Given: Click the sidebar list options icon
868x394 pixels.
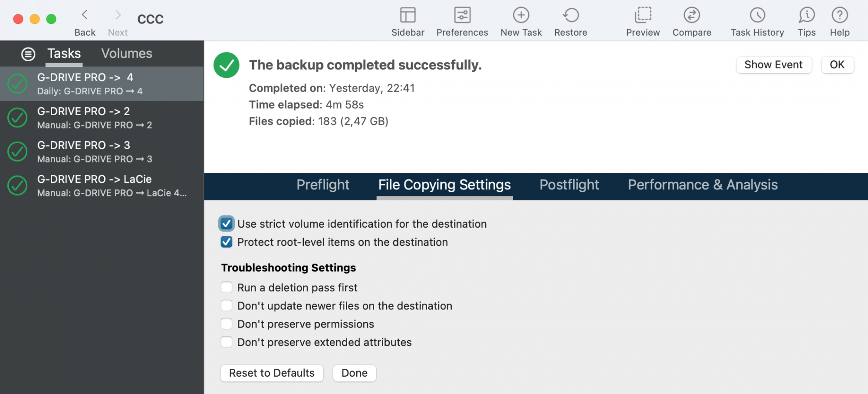Looking at the screenshot, I should [28, 54].
